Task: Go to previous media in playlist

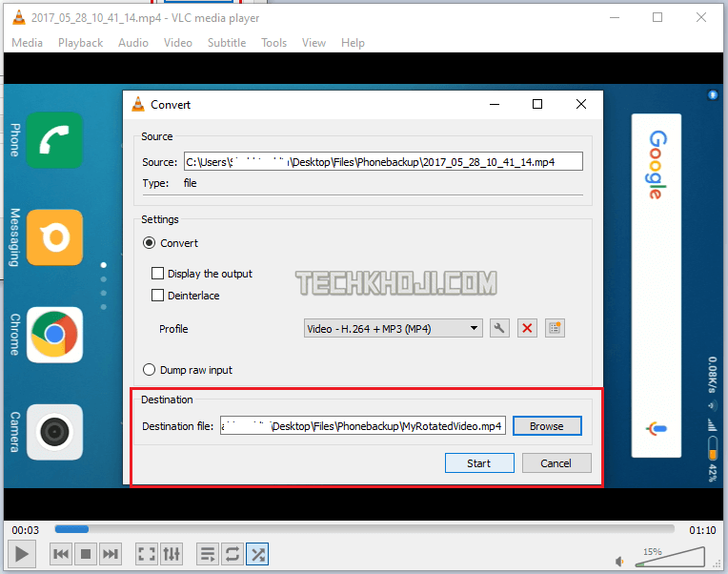Action: coord(61,554)
